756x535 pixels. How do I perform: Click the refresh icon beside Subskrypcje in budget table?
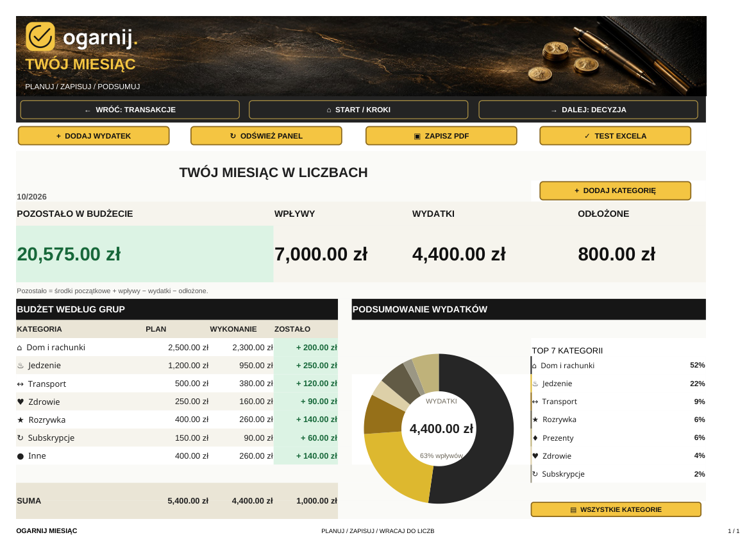pos(21,438)
